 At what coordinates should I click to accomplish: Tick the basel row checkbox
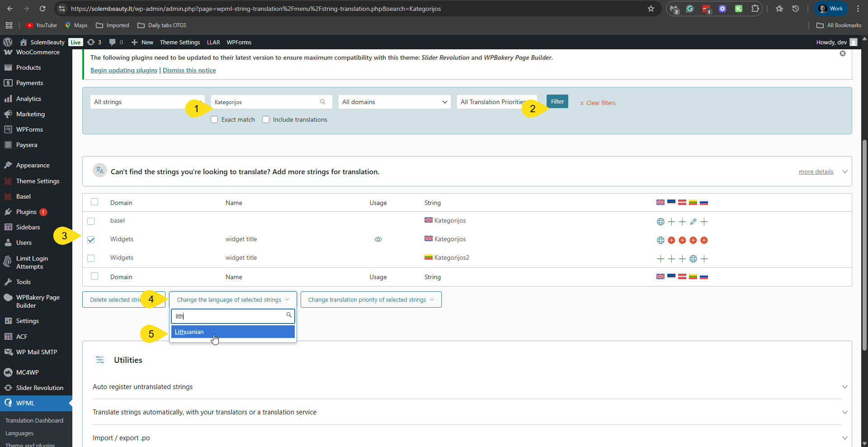pos(91,221)
